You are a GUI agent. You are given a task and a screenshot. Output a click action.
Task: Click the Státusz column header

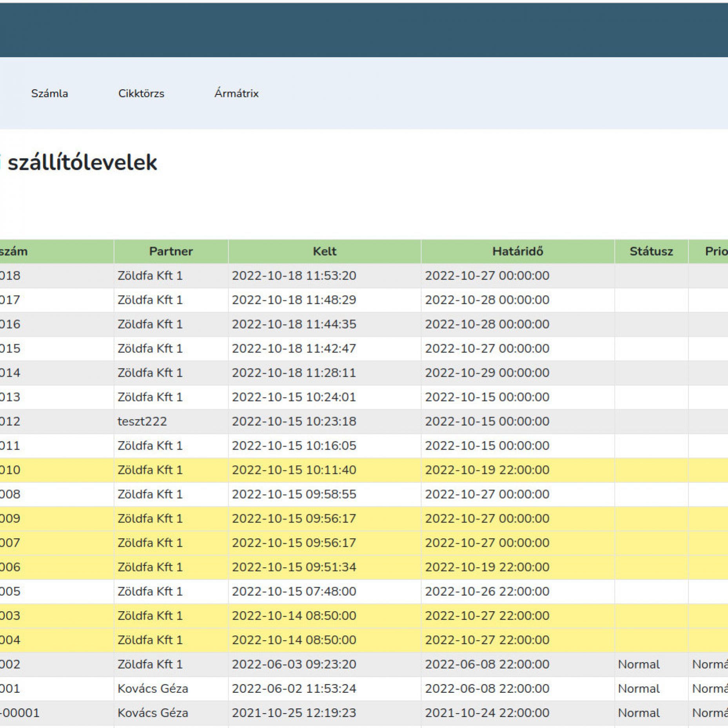651,251
